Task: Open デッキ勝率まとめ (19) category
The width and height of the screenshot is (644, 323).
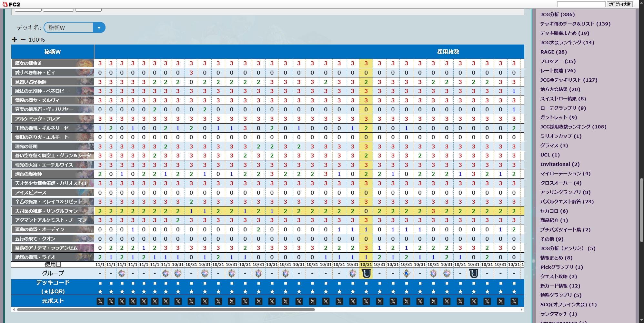Action: click(x=565, y=33)
